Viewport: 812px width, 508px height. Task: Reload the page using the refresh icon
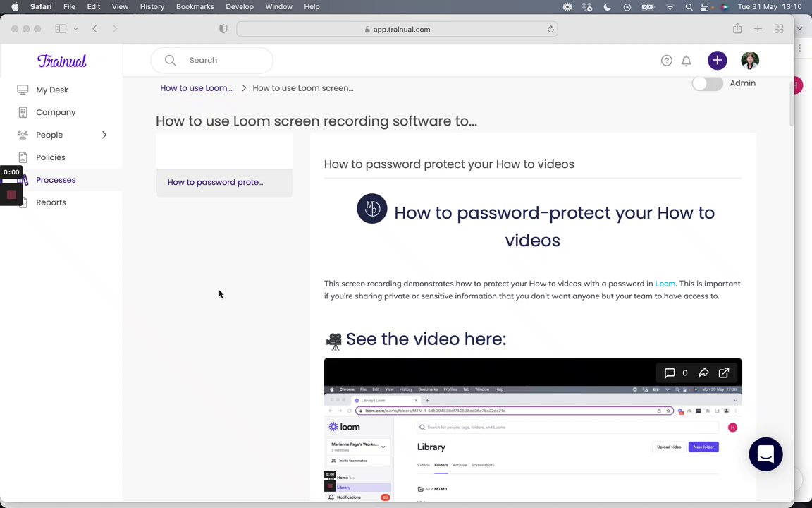(550, 30)
